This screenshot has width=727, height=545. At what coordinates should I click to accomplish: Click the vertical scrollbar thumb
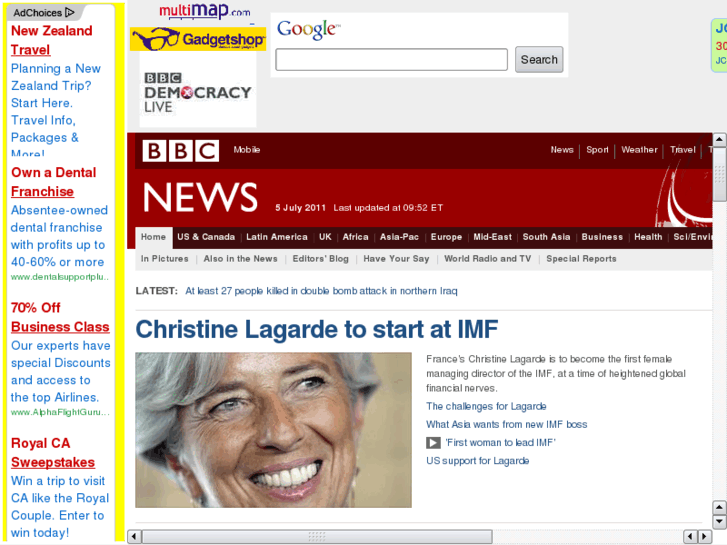719,174
